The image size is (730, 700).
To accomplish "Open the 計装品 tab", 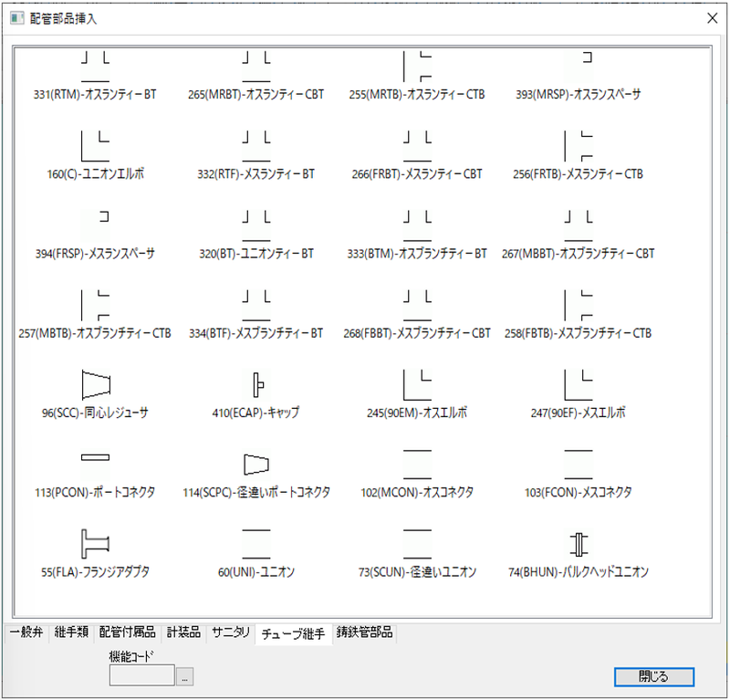I will coord(183,632).
